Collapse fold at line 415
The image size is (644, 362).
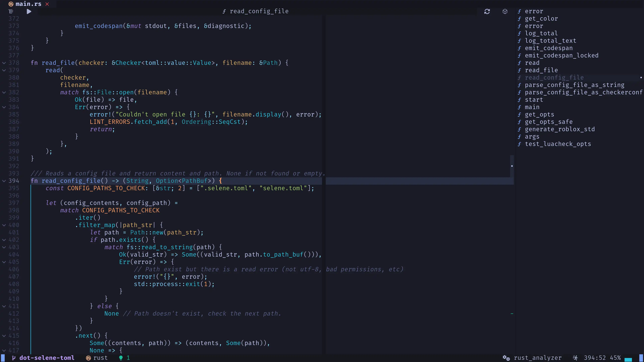(4, 336)
